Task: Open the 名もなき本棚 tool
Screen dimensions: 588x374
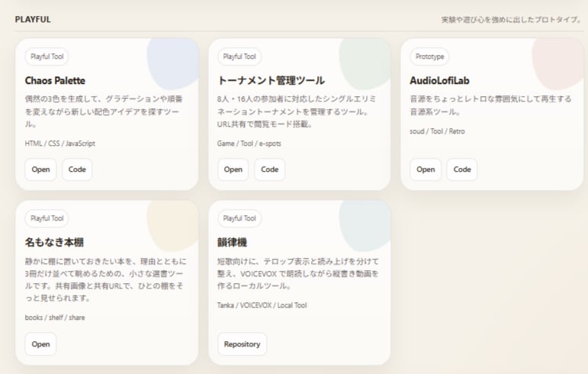Action: [40, 344]
